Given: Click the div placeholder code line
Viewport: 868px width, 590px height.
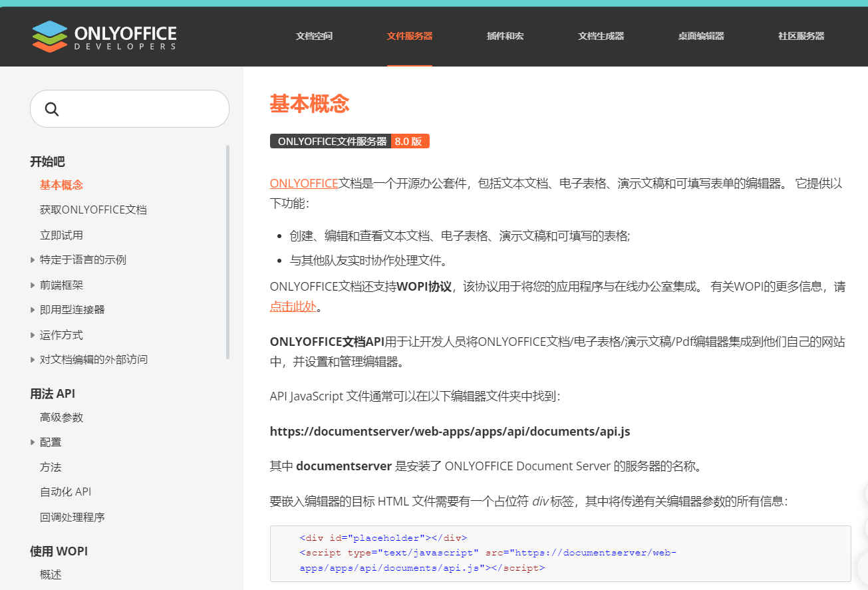Looking at the screenshot, I should [x=383, y=537].
